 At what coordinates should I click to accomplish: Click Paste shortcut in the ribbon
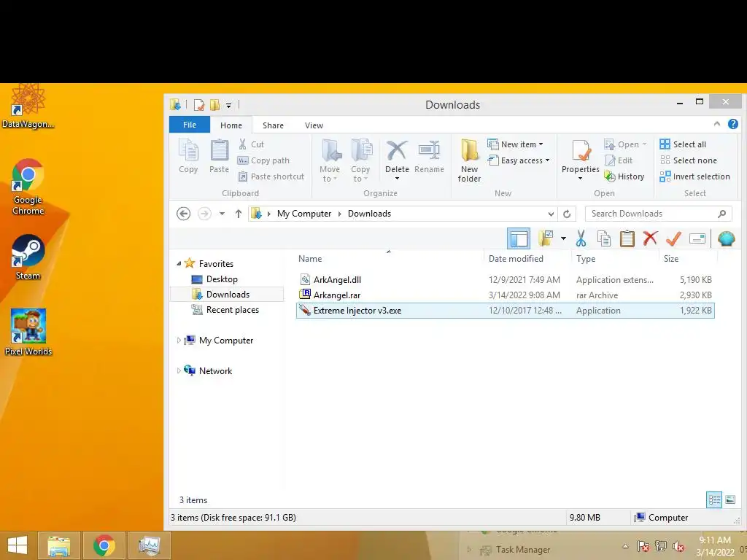click(x=271, y=176)
